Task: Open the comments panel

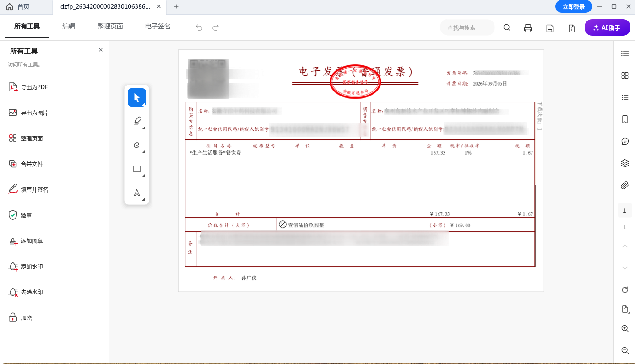Action: pos(625,141)
